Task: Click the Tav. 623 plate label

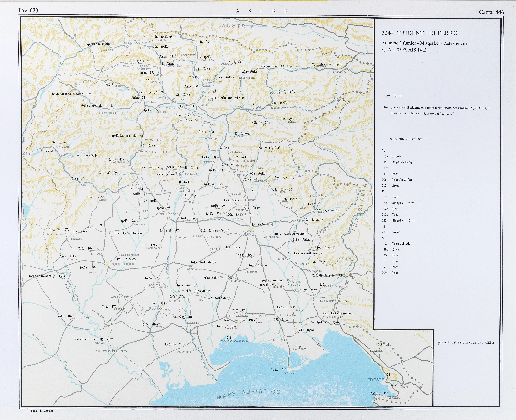Action: 28,10
